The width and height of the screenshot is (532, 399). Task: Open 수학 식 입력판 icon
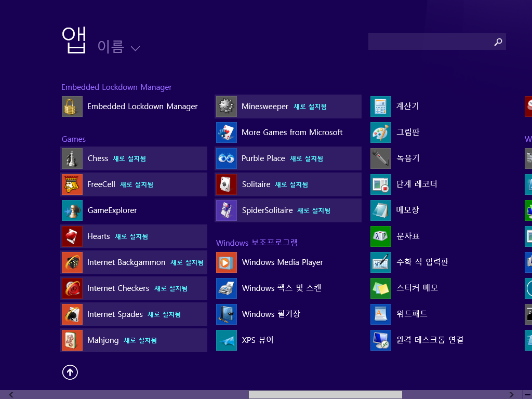pyautogui.click(x=381, y=262)
